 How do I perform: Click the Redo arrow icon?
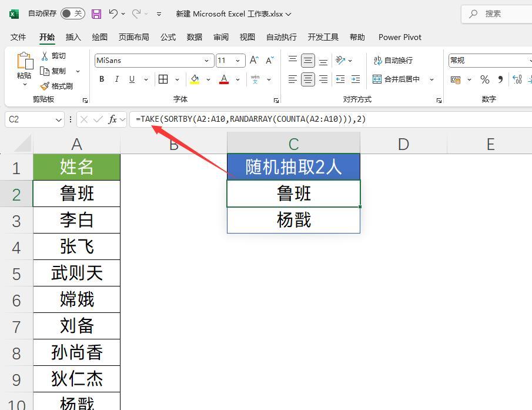coord(136,14)
